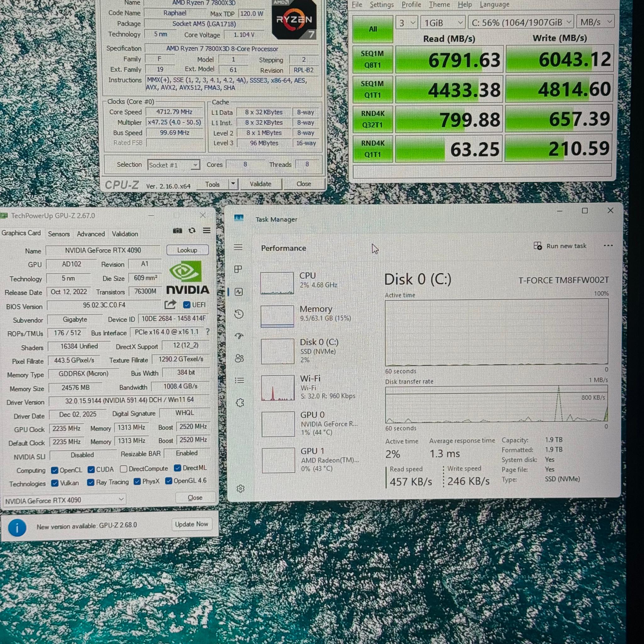Open the GPU selection dropdown in GPU-Z
The image size is (644, 644).
coord(65,500)
